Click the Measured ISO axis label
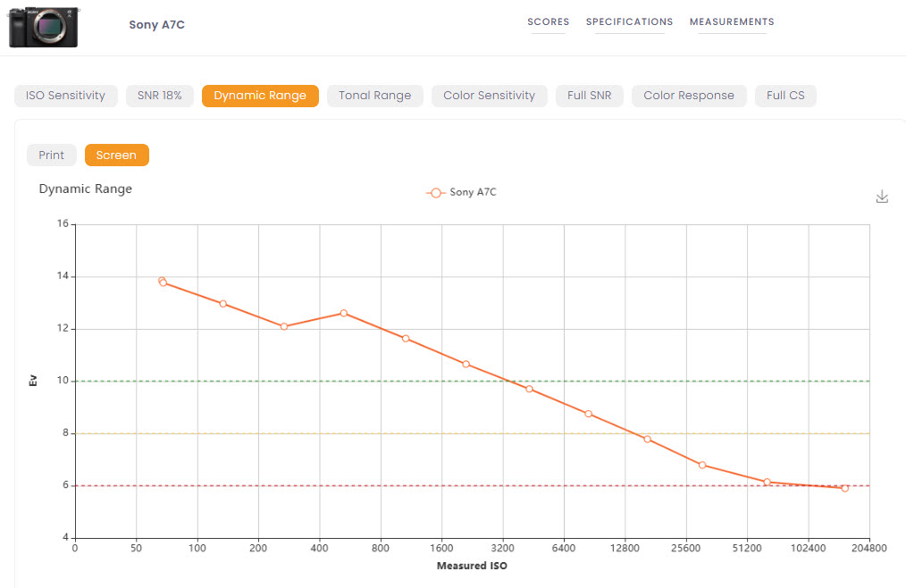Viewport: 906px width, 588px height. (x=472, y=566)
